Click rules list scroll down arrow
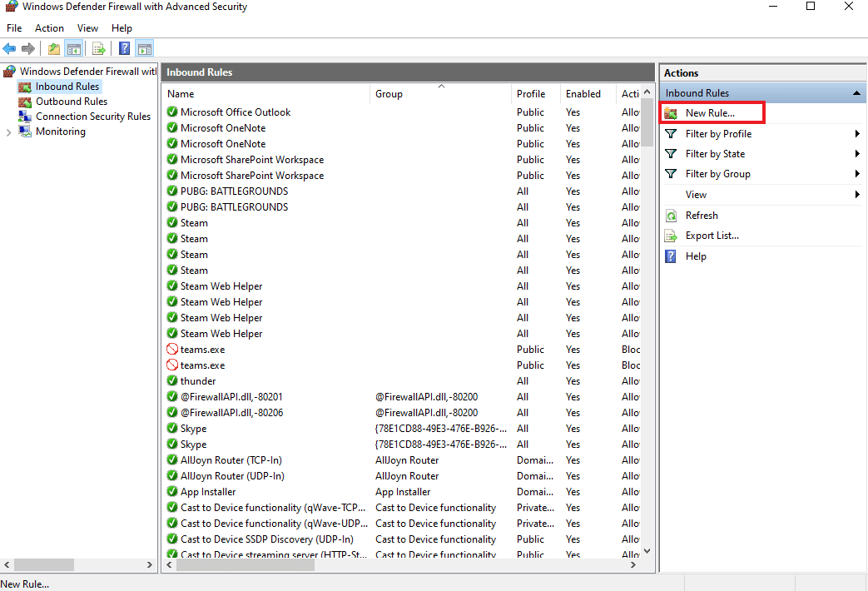 pyautogui.click(x=647, y=551)
